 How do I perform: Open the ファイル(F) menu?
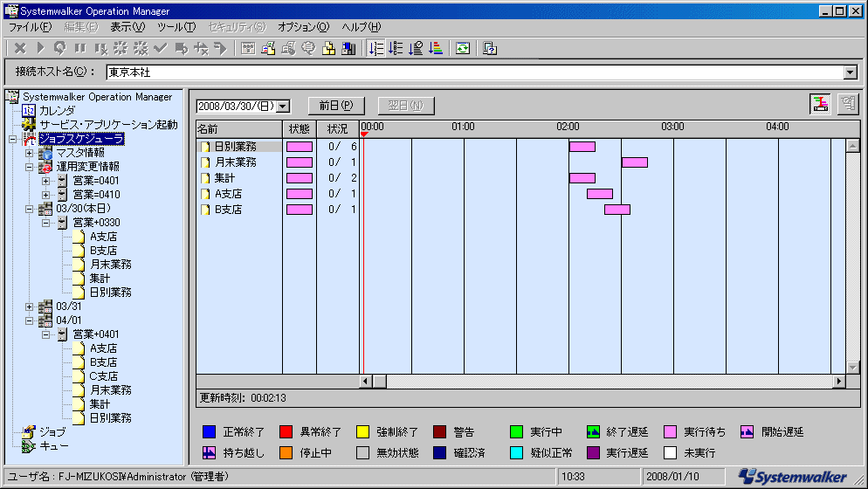pos(30,26)
